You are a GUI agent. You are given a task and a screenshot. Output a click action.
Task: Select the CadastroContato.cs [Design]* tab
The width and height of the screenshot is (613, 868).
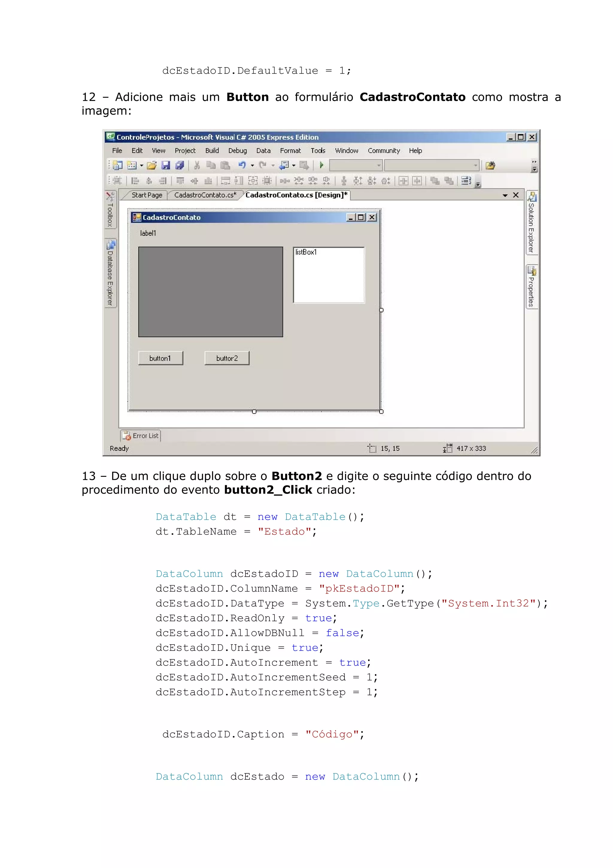coord(297,195)
